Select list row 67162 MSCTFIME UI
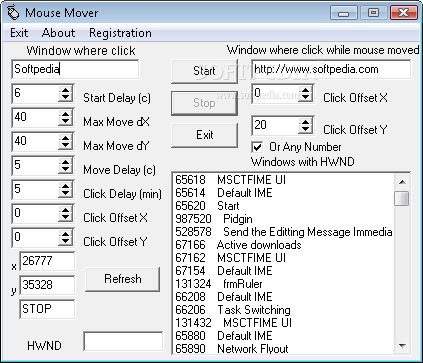423x363 pixels. (x=283, y=258)
